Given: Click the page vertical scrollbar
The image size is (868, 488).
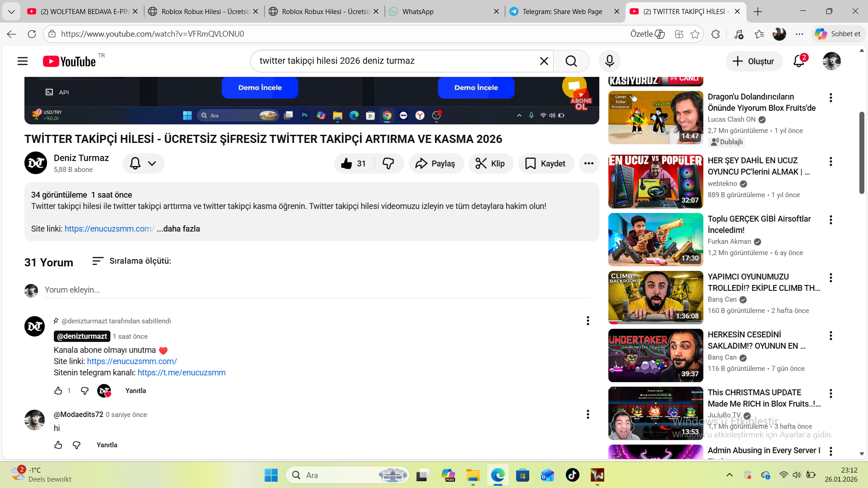Looking at the screenshot, I should 862,153.
